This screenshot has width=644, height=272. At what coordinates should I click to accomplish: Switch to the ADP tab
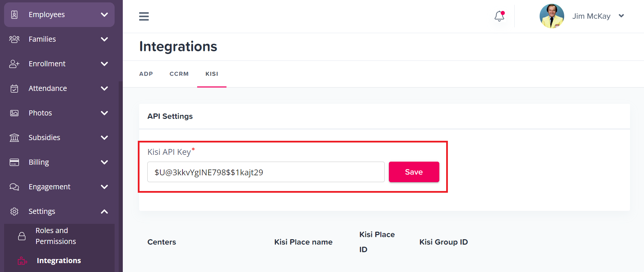point(146,74)
